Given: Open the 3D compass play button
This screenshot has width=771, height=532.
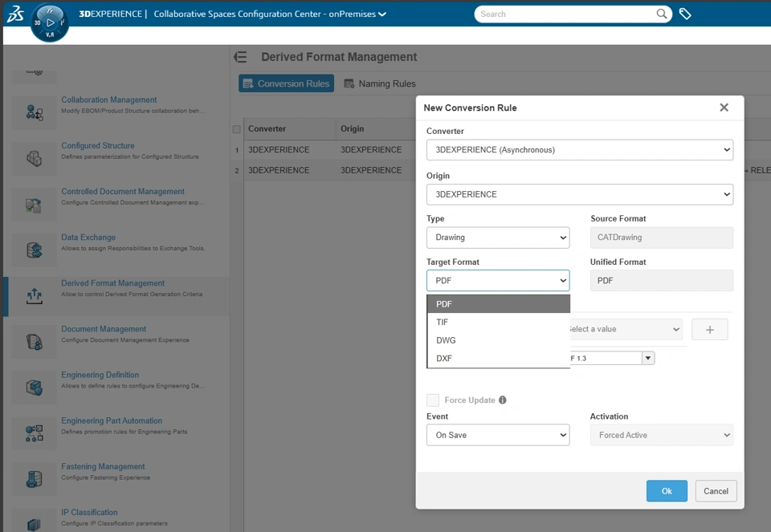Looking at the screenshot, I should [50, 22].
